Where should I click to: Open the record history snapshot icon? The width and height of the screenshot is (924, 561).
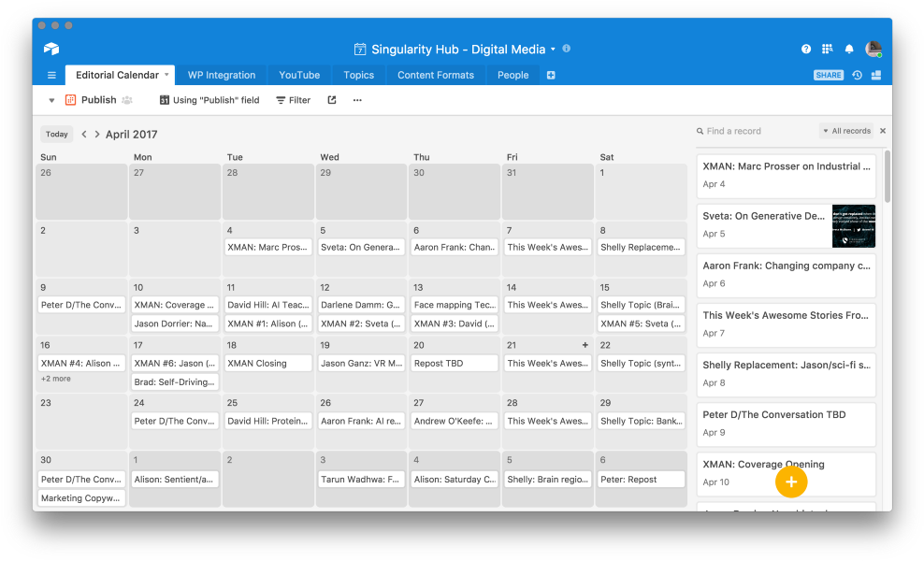[x=857, y=75]
